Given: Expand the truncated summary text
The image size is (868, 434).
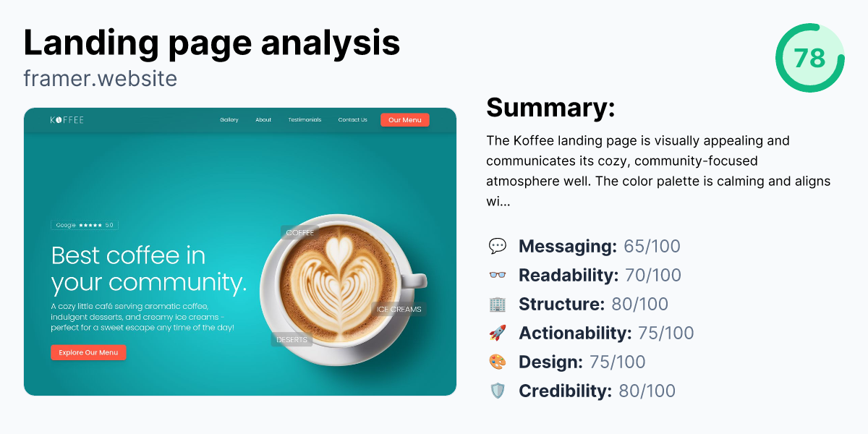Looking at the screenshot, I should click(x=499, y=201).
